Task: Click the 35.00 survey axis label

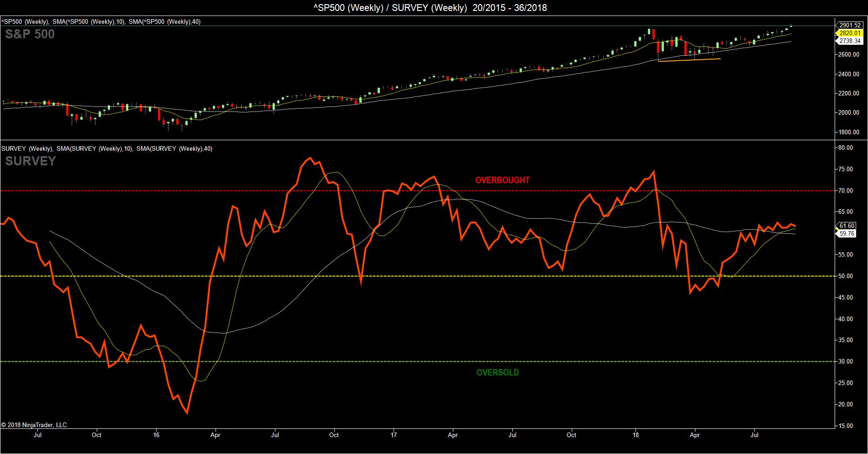Action: 846,340
